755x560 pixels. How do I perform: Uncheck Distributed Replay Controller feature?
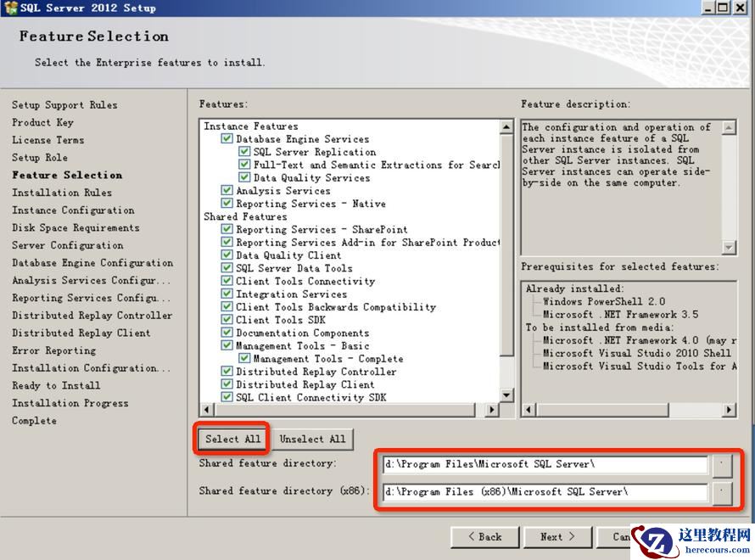pyautogui.click(x=226, y=372)
